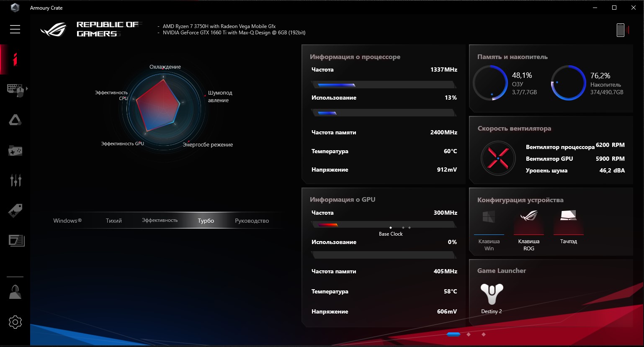The width and height of the screenshot is (644, 347).
Task: Click the mobile device icon at top right
Action: point(621,30)
